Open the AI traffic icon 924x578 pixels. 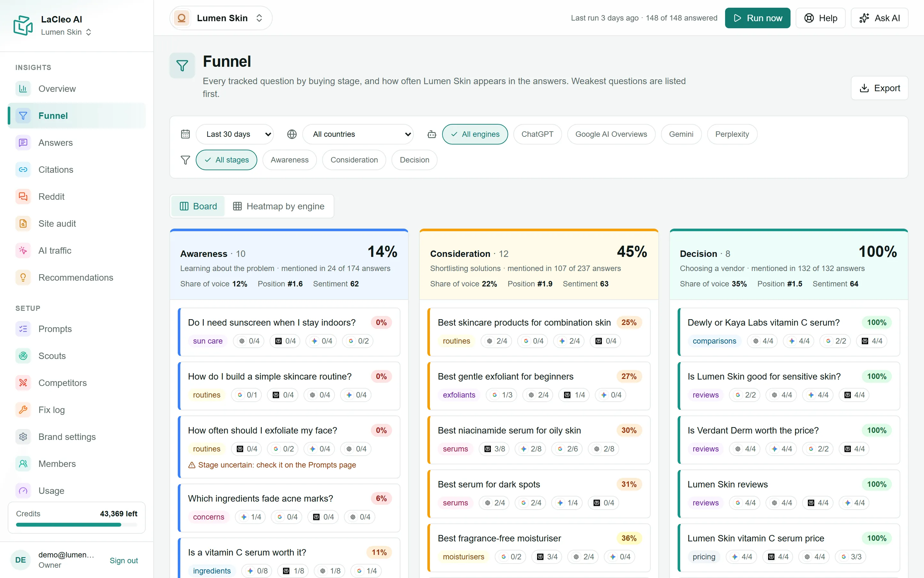[x=23, y=250]
